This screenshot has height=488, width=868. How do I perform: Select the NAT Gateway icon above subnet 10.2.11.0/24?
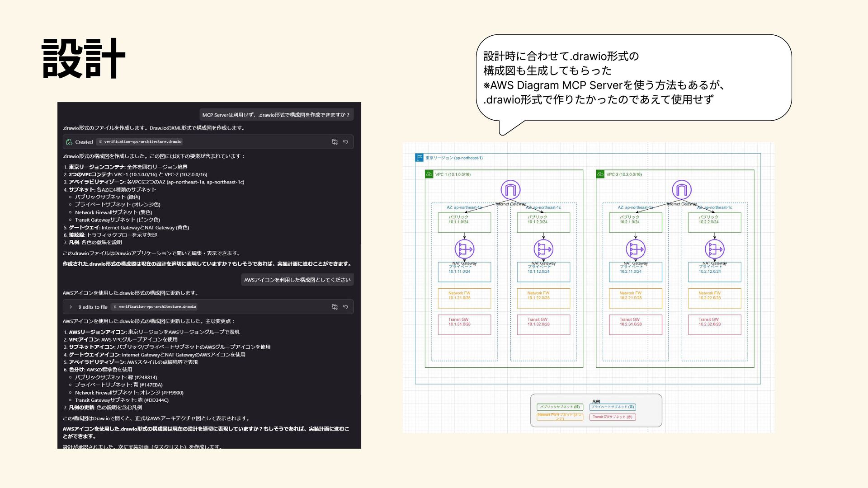636,249
